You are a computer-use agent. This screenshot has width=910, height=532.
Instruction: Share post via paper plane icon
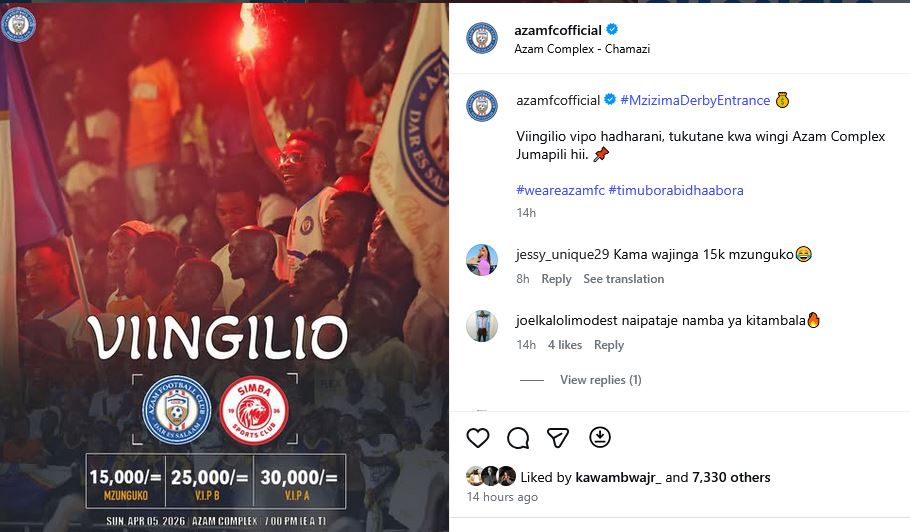558,437
